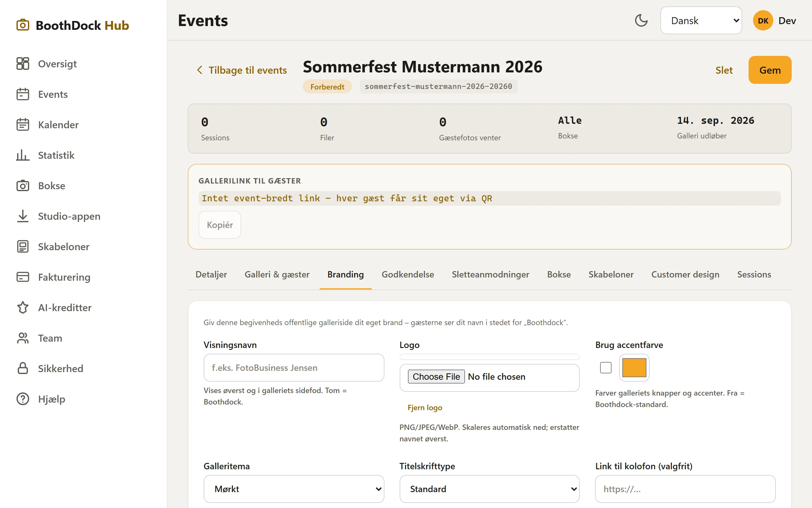The image size is (812, 508).
Task: Click the Team people icon
Action: (23, 338)
